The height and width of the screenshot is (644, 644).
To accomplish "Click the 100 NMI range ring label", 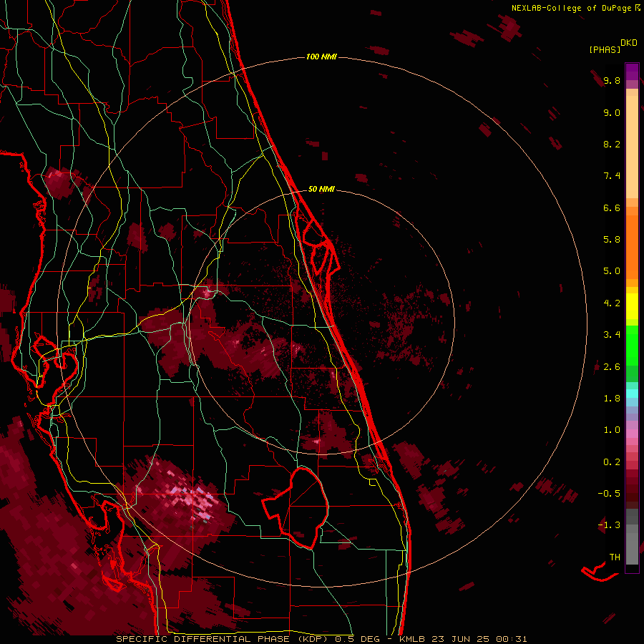I will pyautogui.click(x=321, y=57).
